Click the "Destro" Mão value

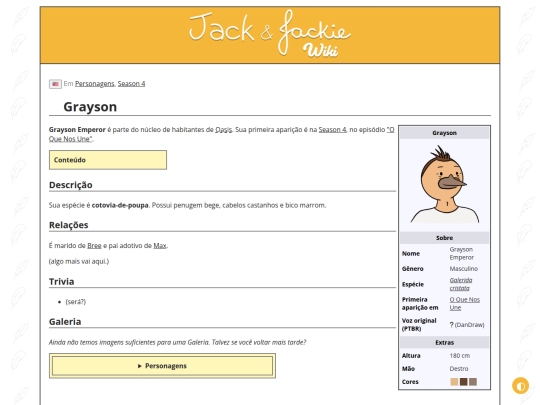(459, 368)
